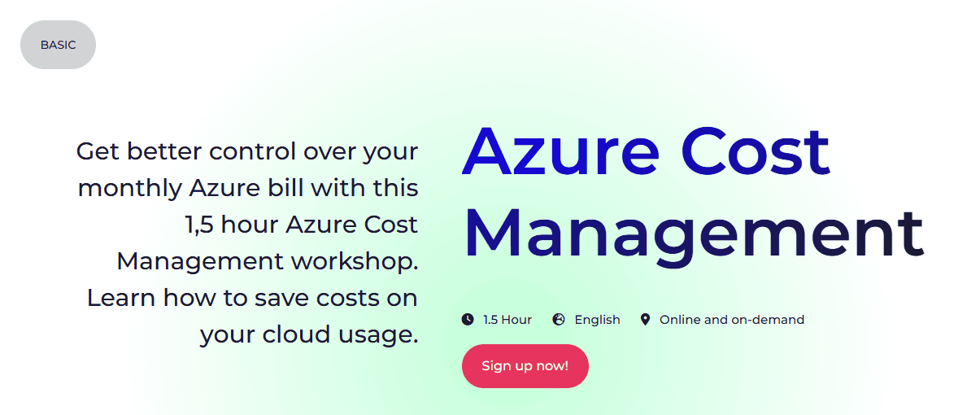Click the location pin icon
This screenshot has height=415, width=980.
pyautogui.click(x=645, y=320)
